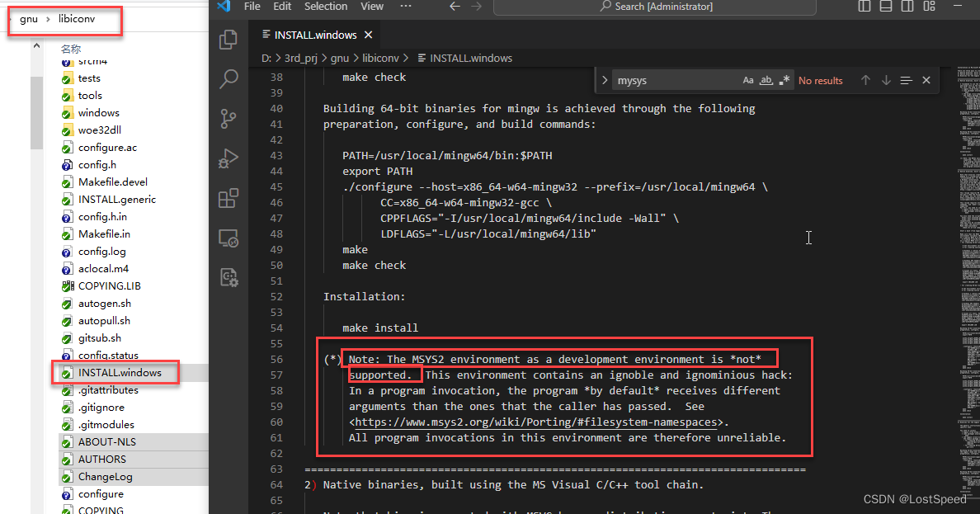Viewport: 980px width, 514px height.
Task: Toggle Match Whole Word in the find widget
Action: 766,80
